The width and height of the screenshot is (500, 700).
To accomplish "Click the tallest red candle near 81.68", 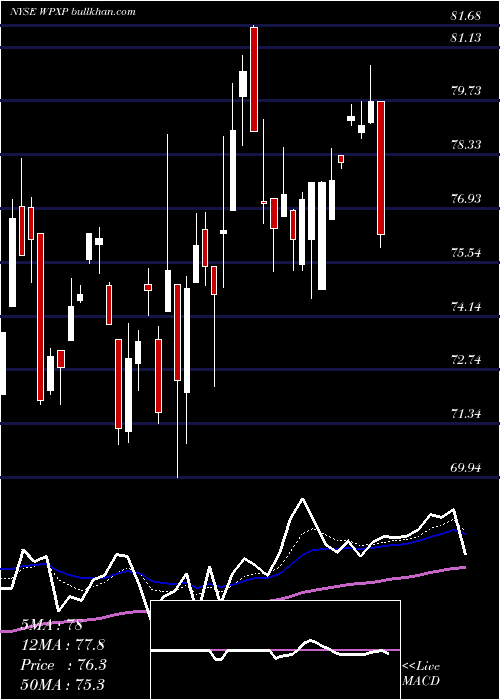I will click(254, 79).
